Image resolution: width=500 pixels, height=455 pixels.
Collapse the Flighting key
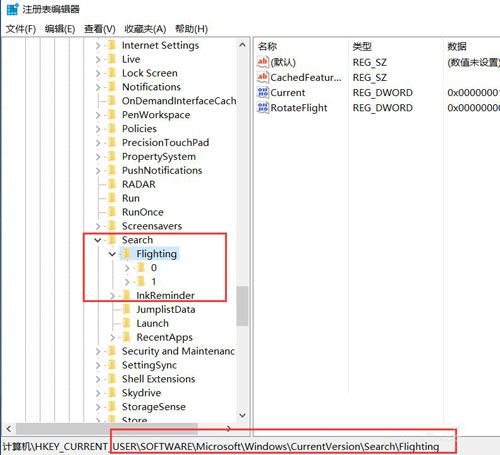[112, 254]
